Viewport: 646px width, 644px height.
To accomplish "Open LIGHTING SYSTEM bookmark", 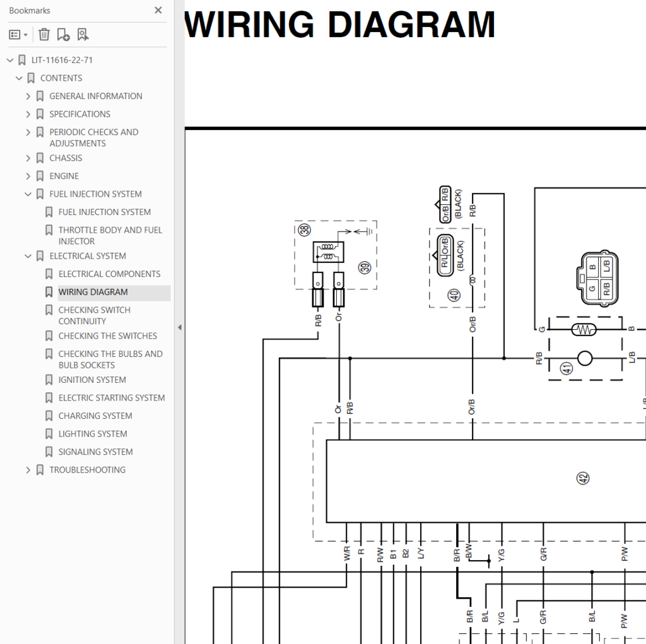I will pyautogui.click(x=93, y=434).
